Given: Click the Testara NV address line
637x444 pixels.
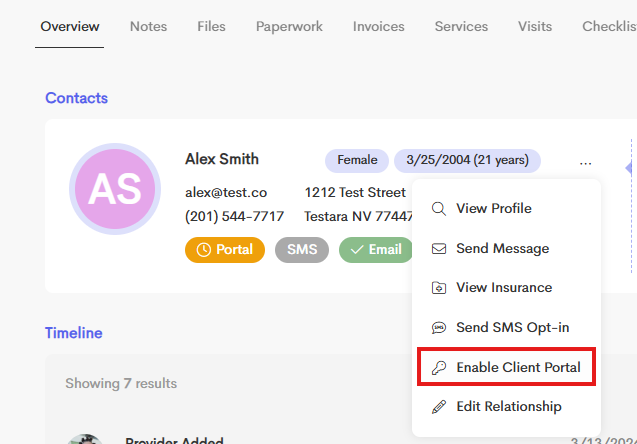Looking at the screenshot, I should pos(358,216).
